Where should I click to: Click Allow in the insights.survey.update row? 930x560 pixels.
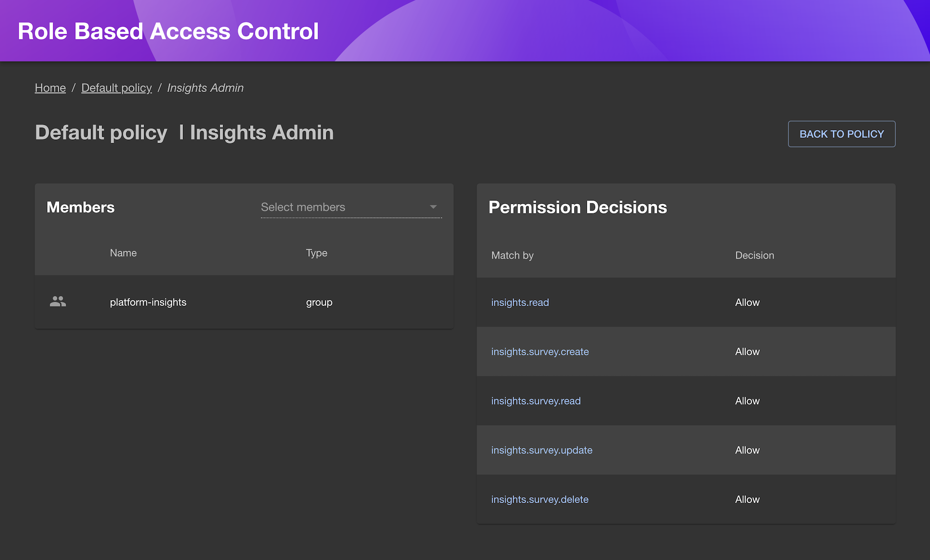click(747, 450)
